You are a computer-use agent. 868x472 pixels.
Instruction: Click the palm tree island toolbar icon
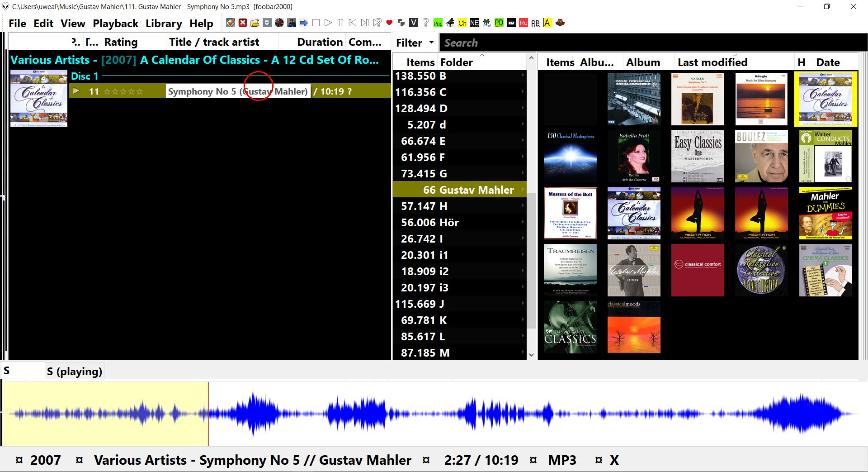pyautogui.click(x=487, y=23)
